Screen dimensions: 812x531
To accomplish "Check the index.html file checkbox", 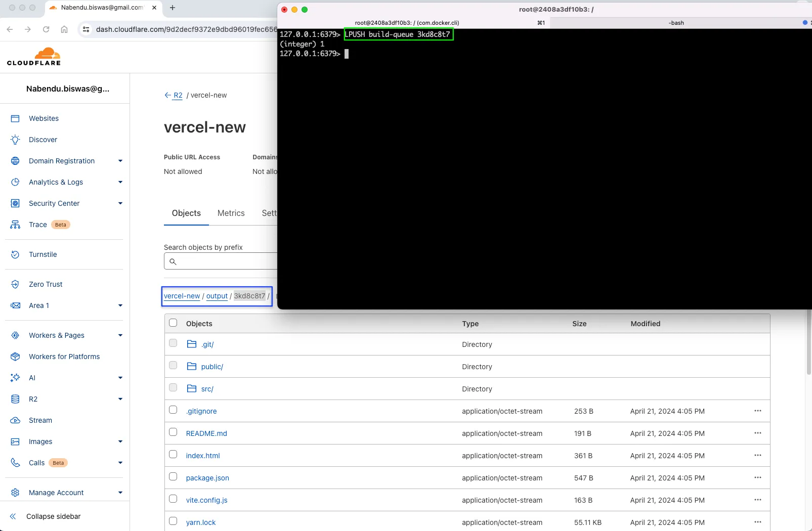I will [173, 454].
